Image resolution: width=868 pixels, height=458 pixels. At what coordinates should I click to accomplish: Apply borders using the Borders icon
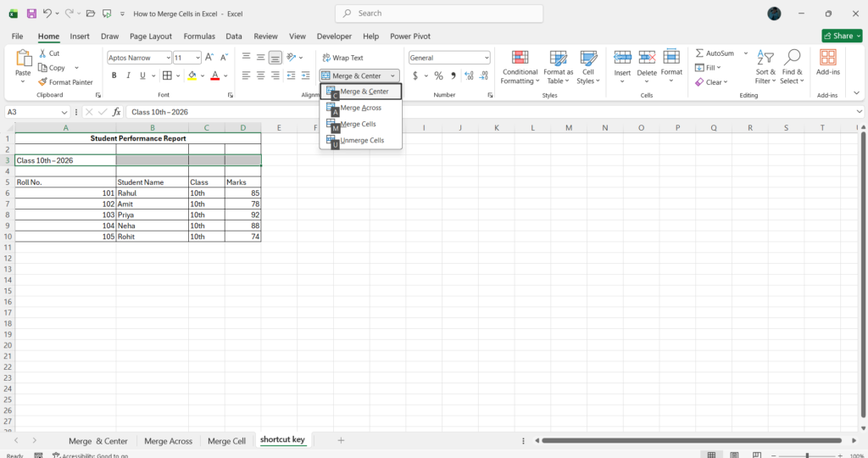point(167,75)
